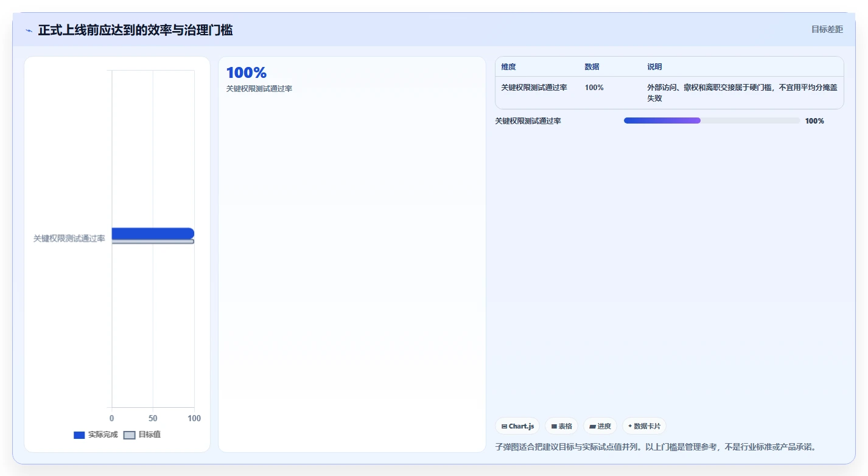This screenshot has width=868, height=476.
Task: Click the 100% value beside progress bar
Action: click(x=814, y=121)
